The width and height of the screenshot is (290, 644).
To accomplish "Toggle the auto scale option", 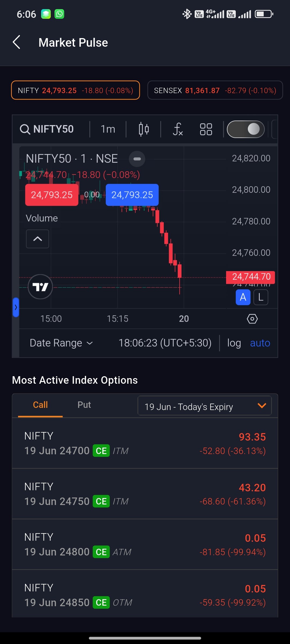I will point(260,343).
